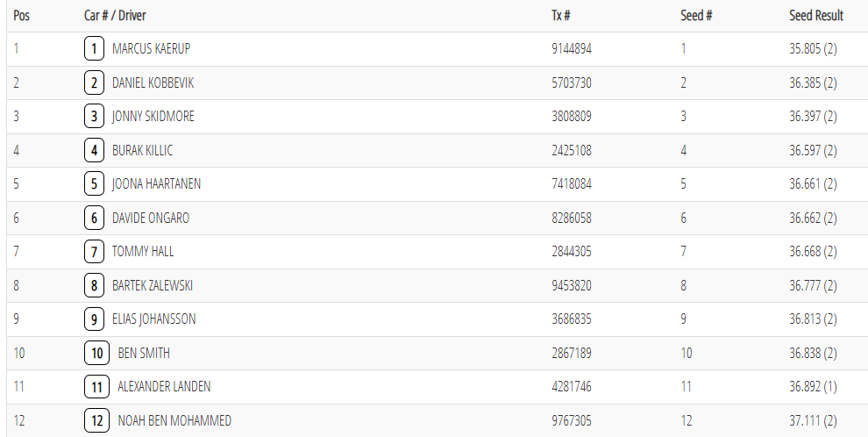Click driver name Joona Haartanen
This screenshot has height=437, width=868.
(156, 184)
